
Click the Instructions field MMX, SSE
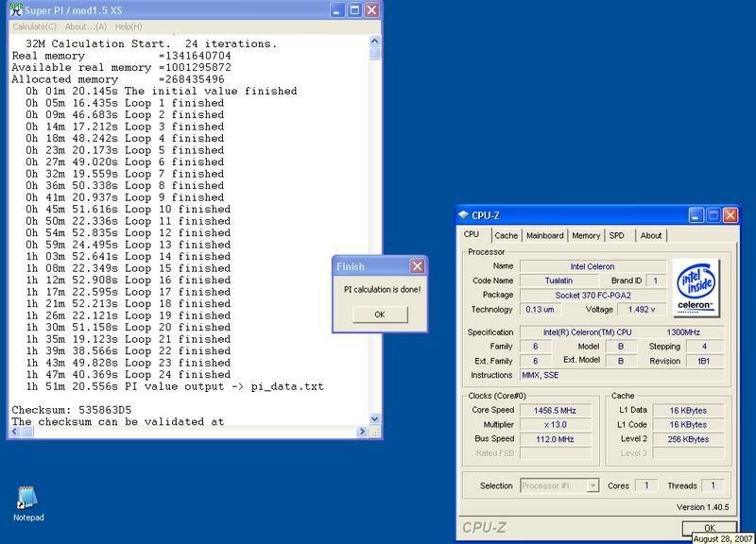tap(622, 375)
